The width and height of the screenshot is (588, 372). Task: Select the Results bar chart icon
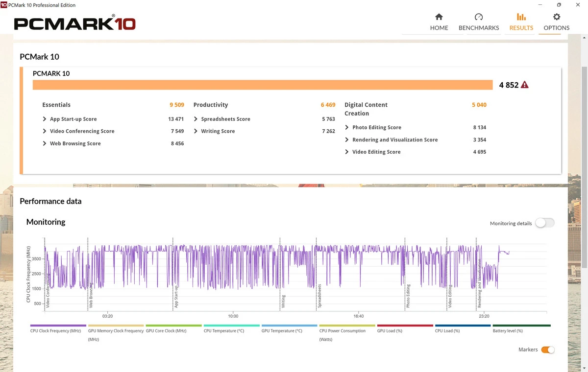coord(521,17)
